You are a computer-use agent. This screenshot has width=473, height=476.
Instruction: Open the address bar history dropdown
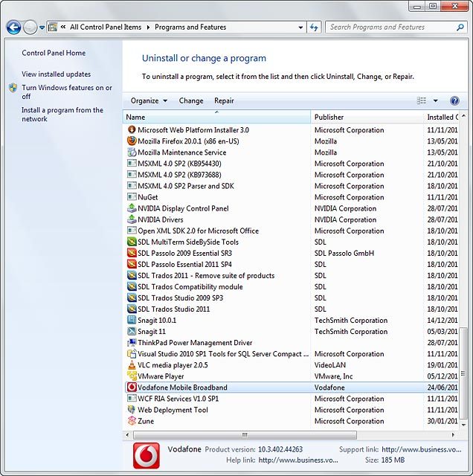pyautogui.click(x=300, y=28)
